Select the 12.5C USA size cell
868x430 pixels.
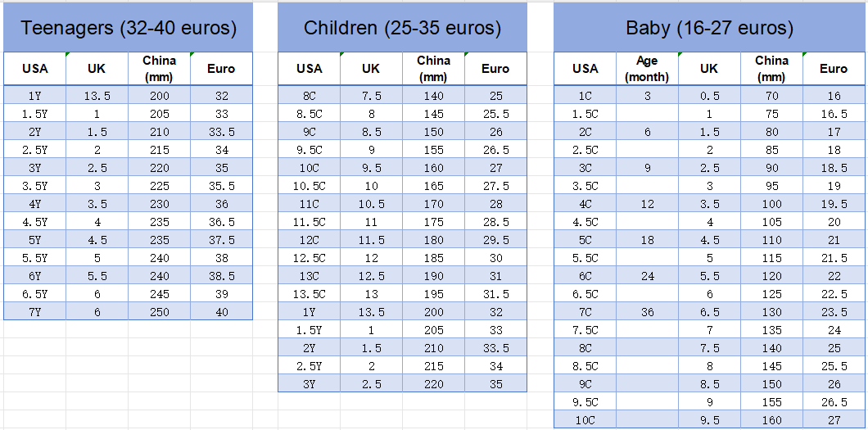coord(310,257)
